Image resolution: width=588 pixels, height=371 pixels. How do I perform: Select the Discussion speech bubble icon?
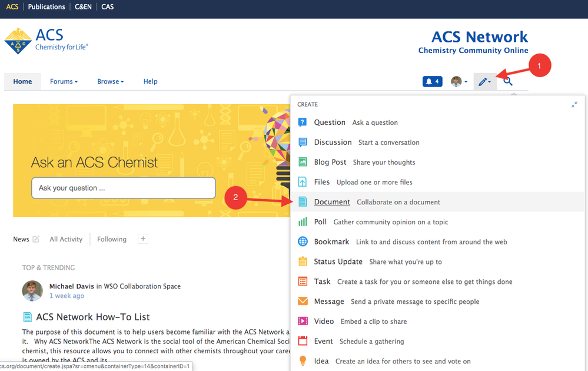303,143
